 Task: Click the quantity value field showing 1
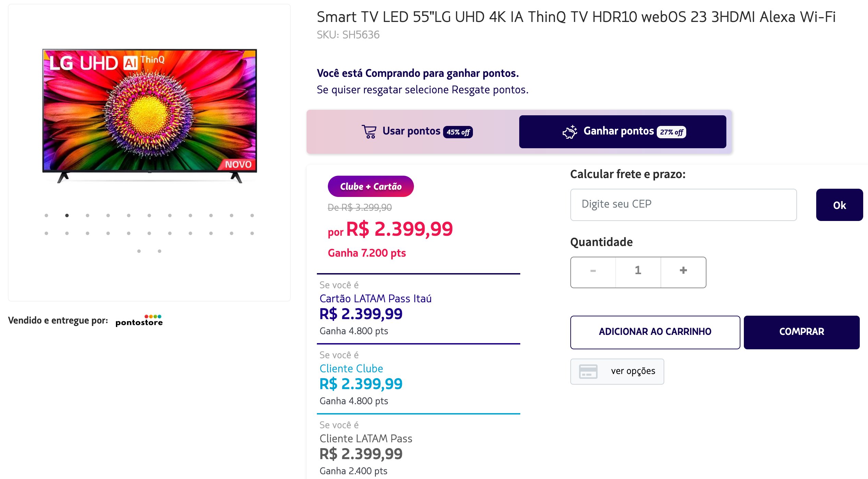tap(638, 270)
